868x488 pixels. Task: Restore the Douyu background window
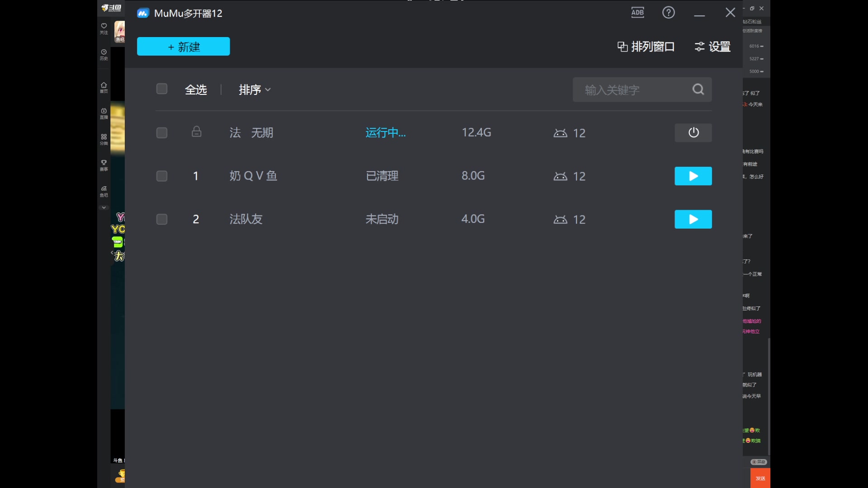(752, 8)
